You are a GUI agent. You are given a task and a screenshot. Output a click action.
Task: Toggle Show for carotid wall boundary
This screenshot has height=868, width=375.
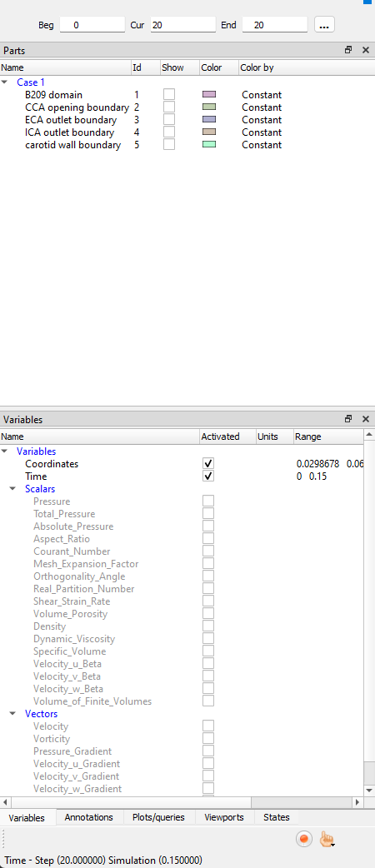169,144
